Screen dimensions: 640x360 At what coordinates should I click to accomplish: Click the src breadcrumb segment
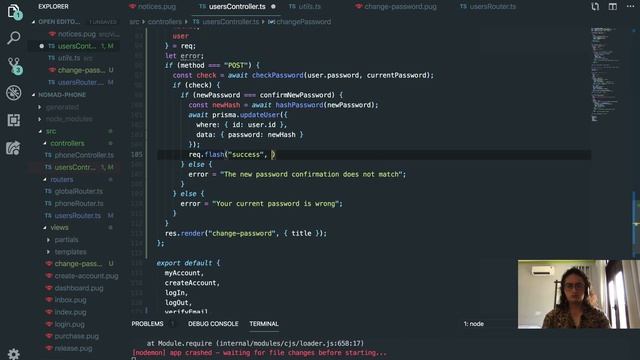(x=134, y=22)
